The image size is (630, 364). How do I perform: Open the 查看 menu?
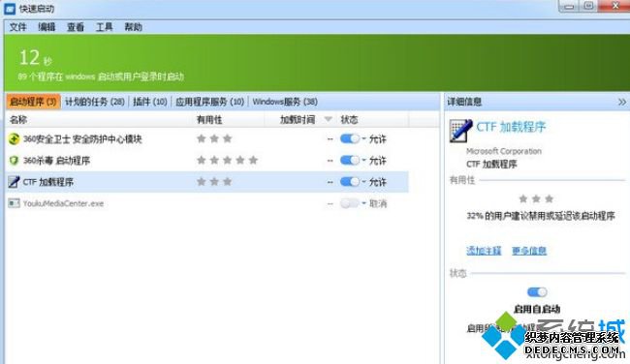(x=76, y=27)
